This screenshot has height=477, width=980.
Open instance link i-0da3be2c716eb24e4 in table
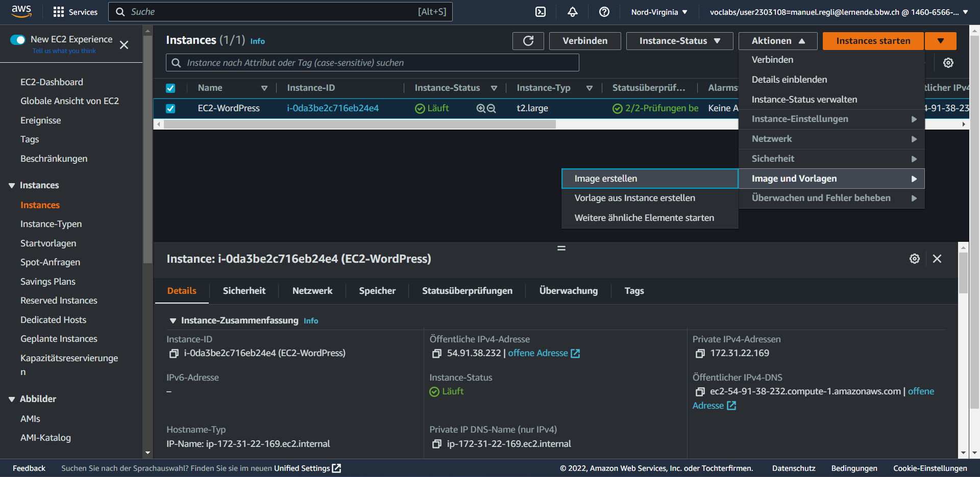333,108
